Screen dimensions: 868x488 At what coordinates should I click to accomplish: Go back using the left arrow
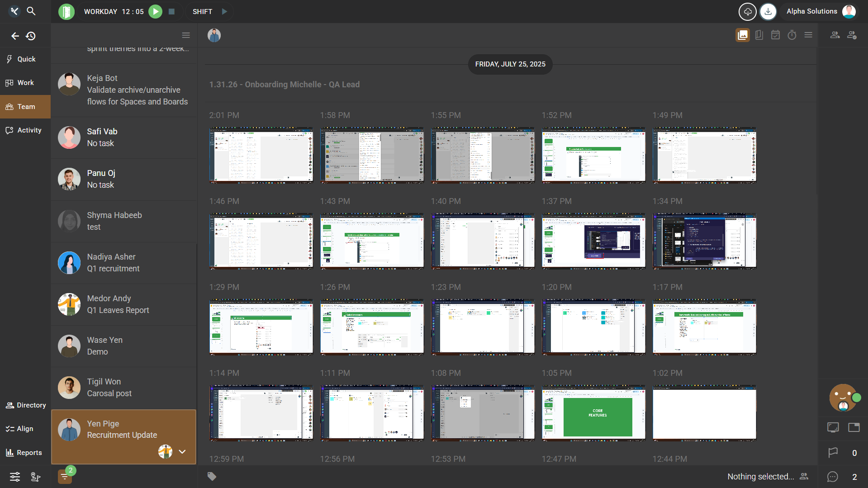[15, 36]
